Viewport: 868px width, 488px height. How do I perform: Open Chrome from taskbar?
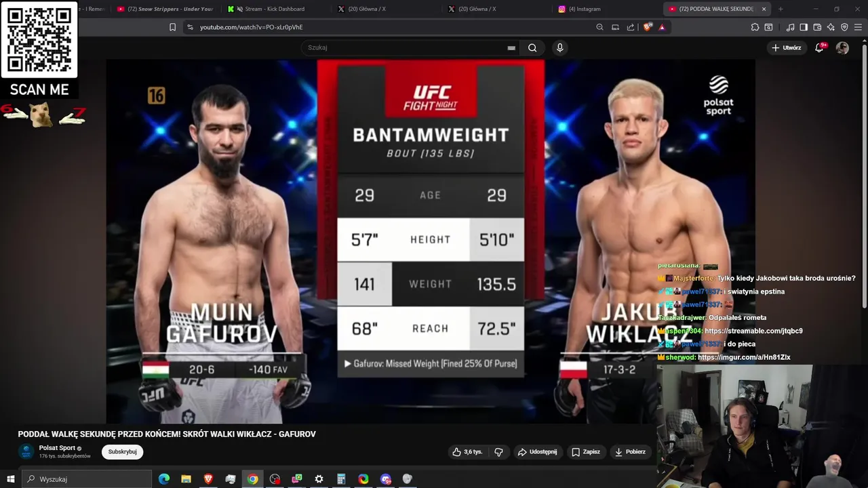coord(252,479)
